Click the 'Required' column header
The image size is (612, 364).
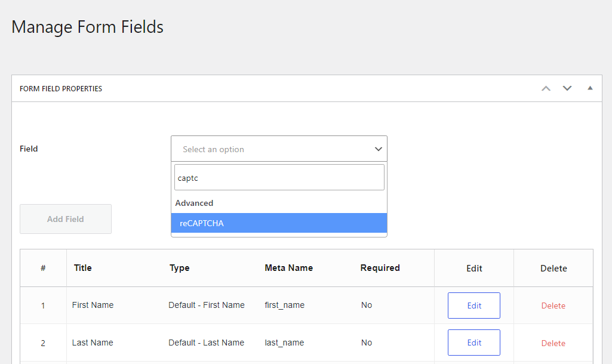coord(380,268)
